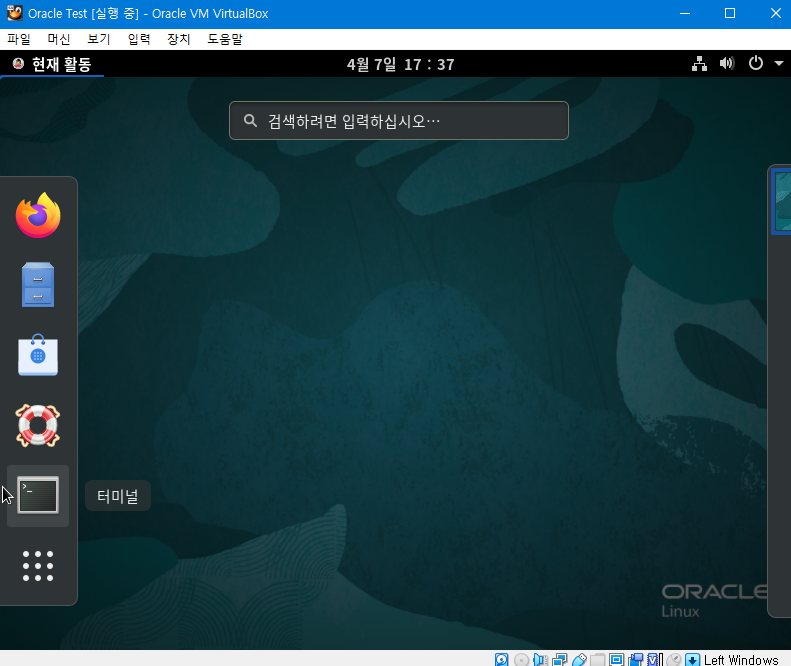Click the 현재 활동 activities button
This screenshot has width=791, height=666.
point(52,64)
